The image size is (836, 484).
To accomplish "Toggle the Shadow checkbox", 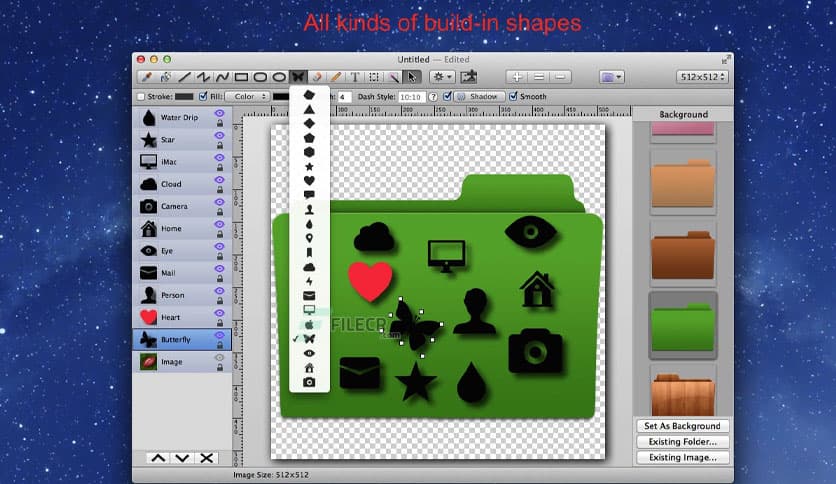I will point(448,96).
